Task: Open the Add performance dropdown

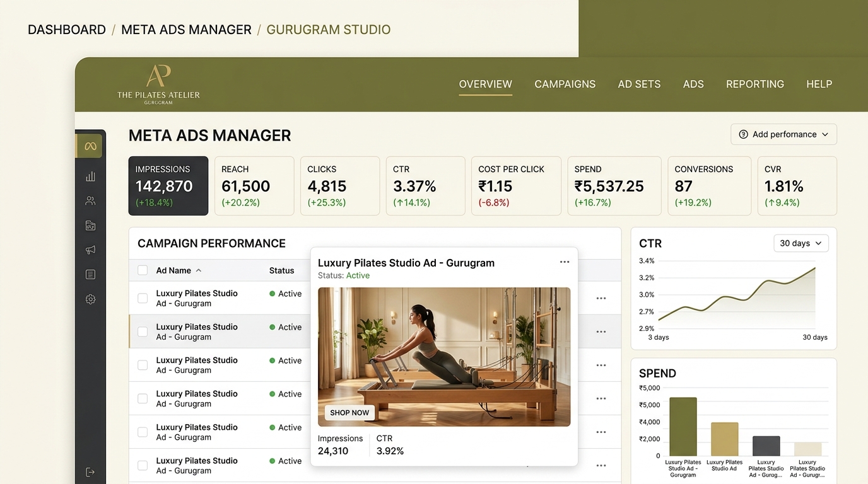Action: tap(783, 134)
